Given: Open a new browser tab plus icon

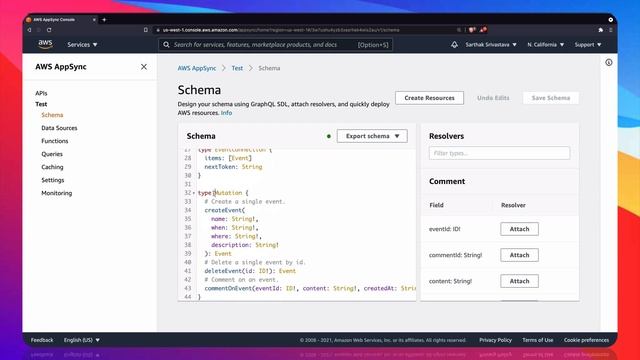Looking at the screenshot, I should pos(104,20).
